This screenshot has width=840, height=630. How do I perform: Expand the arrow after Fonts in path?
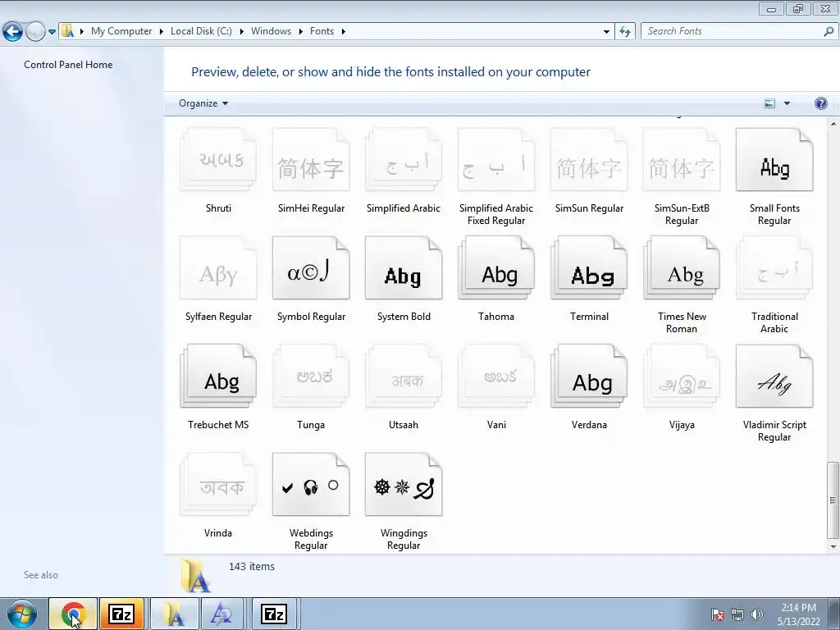coord(343,32)
